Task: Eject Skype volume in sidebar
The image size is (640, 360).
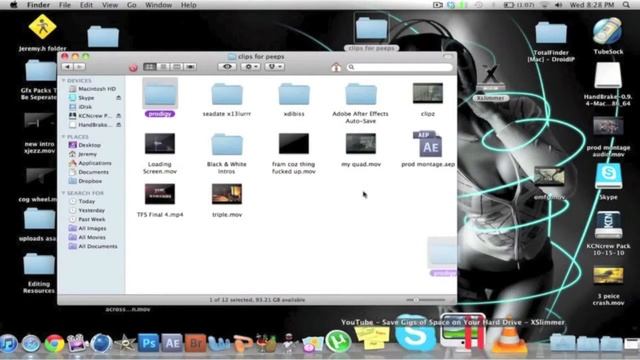Action: click(x=118, y=98)
